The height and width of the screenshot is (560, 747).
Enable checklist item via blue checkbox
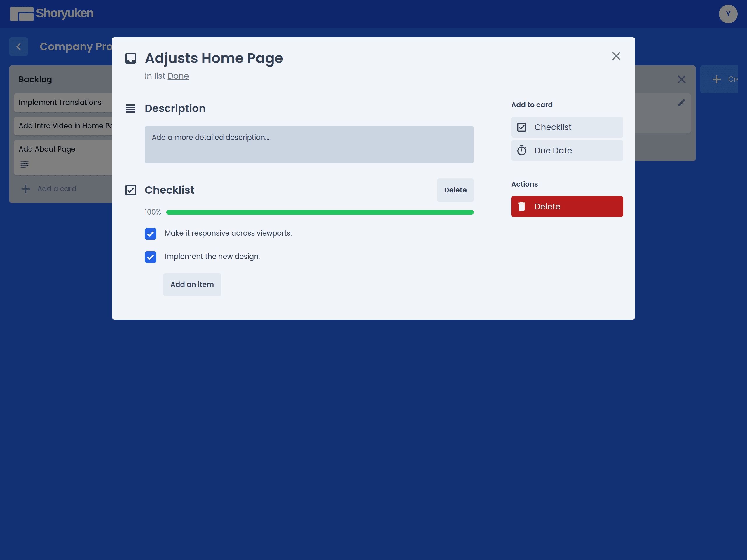[x=152, y=234]
